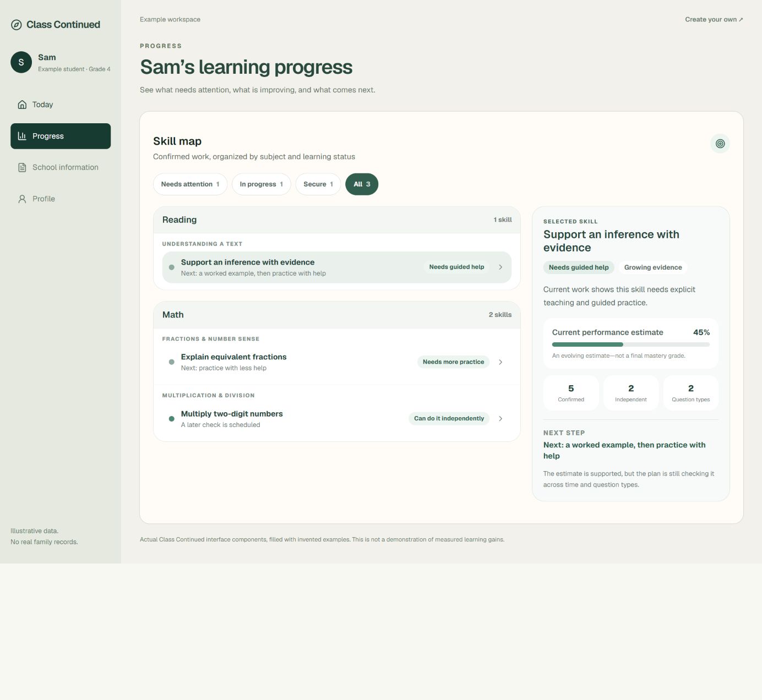
Task: Click the Profile person icon
Action: click(22, 199)
